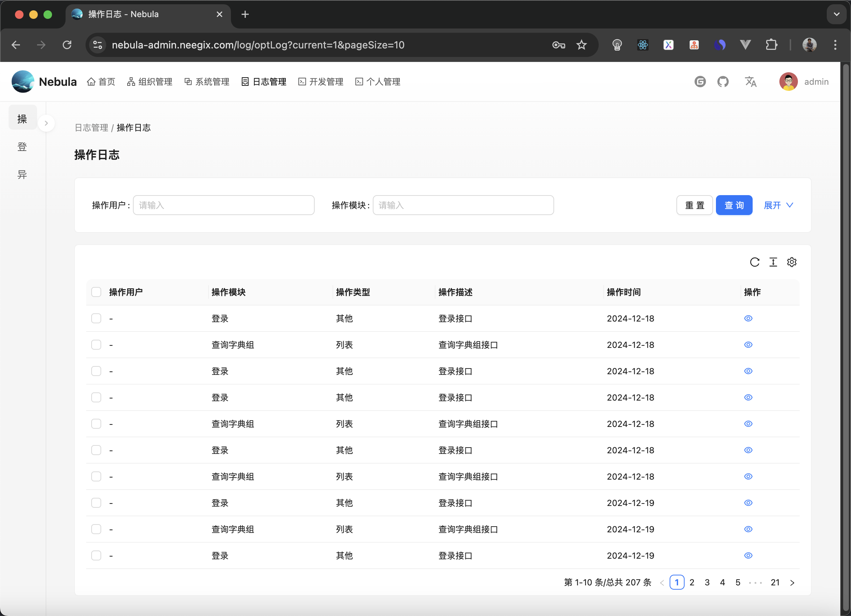Check the first row's checkbox
The image size is (851, 616).
tap(97, 318)
